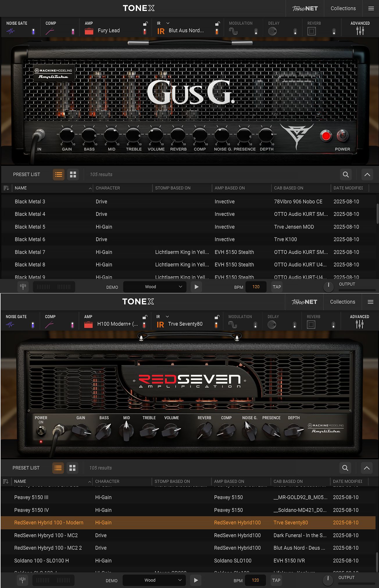Collapse the preset list in the RedSeven window
This screenshot has height=588, width=379.
point(367,468)
